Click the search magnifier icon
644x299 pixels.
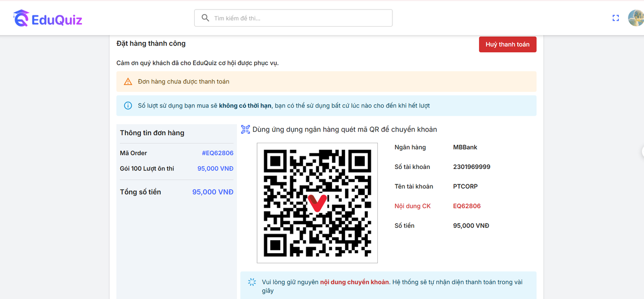pos(205,18)
